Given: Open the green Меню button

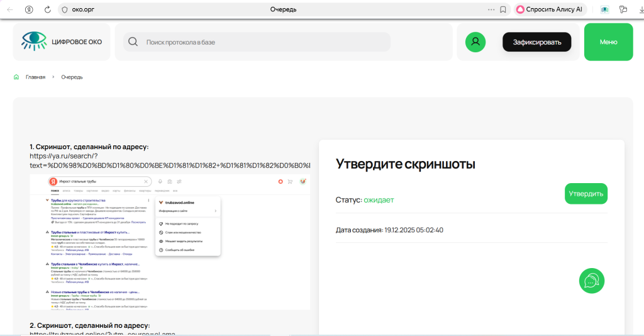Looking at the screenshot, I should click(x=608, y=42).
